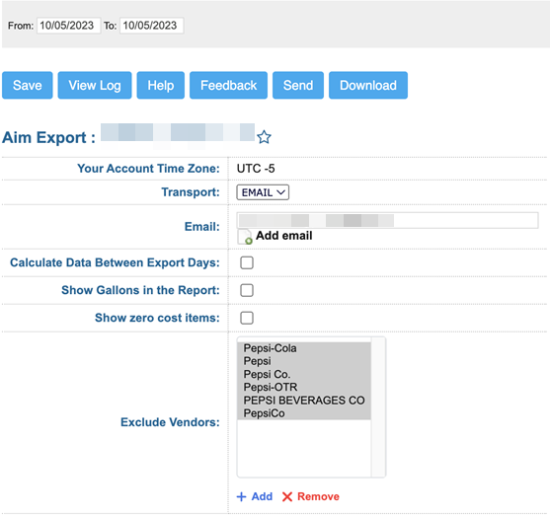Select PEPSI BEVERAGES CO vendor entry

pyautogui.click(x=304, y=400)
